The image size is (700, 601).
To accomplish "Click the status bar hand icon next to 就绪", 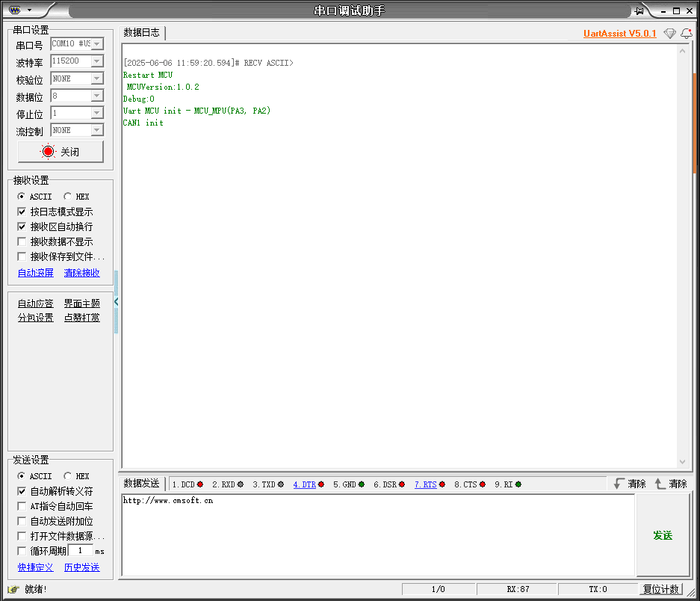I will pyautogui.click(x=13, y=589).
